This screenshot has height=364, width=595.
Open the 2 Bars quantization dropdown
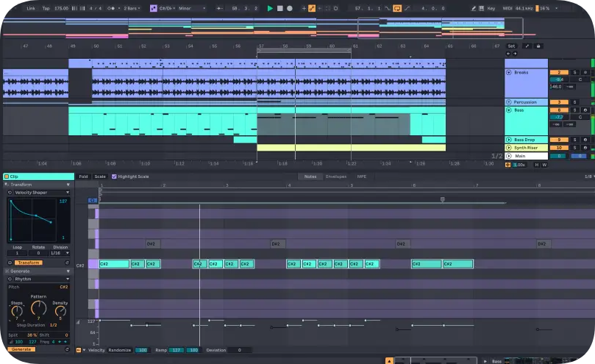pyautogui.click(x=132, y=8)
